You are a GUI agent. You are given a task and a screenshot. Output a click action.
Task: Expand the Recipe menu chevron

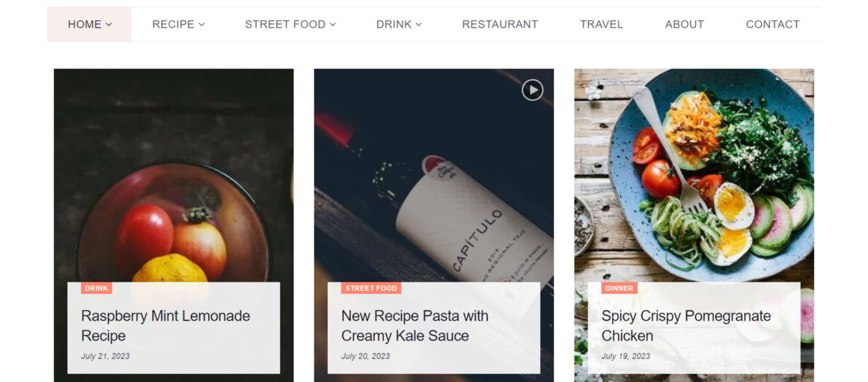click(x=201, y=25)
